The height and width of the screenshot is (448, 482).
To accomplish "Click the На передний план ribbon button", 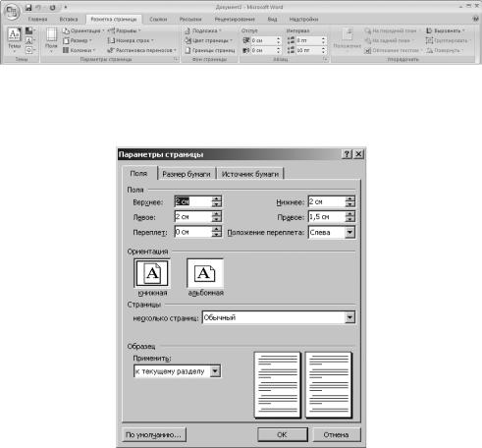I will (x=393, y=30).
